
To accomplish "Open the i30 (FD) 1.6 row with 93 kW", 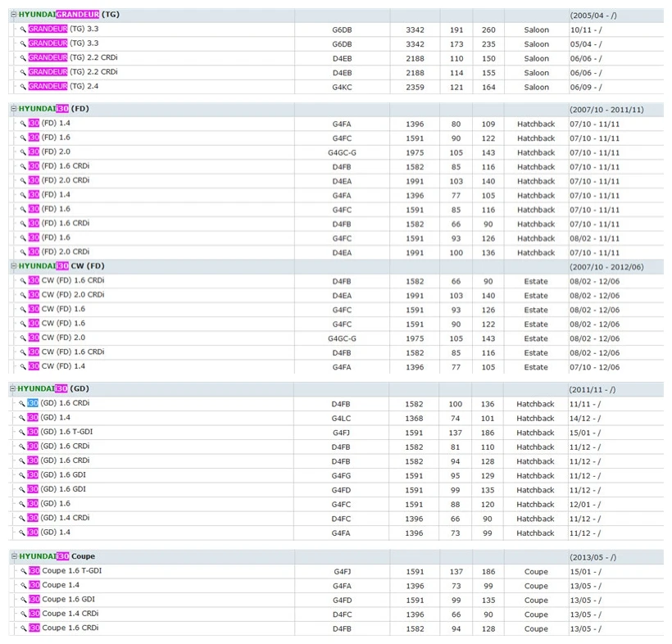I will pyautogui.click(x=49, y=238).
